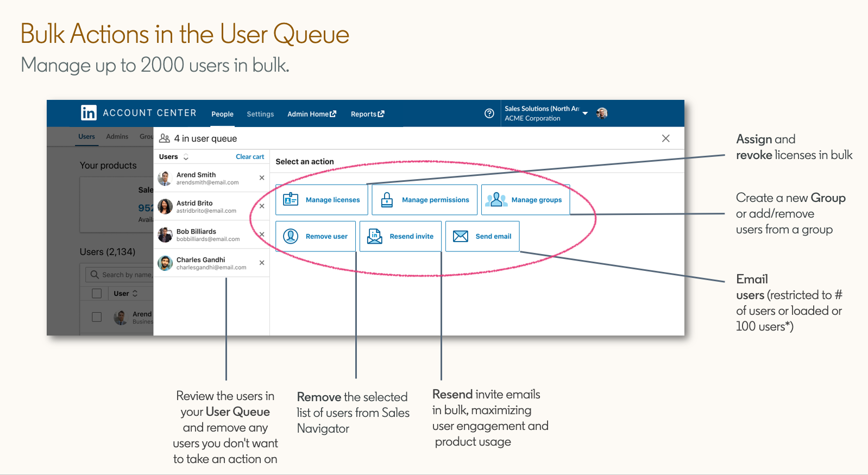
Task: Click the Manage permissions button
Action: coord(424,200)
